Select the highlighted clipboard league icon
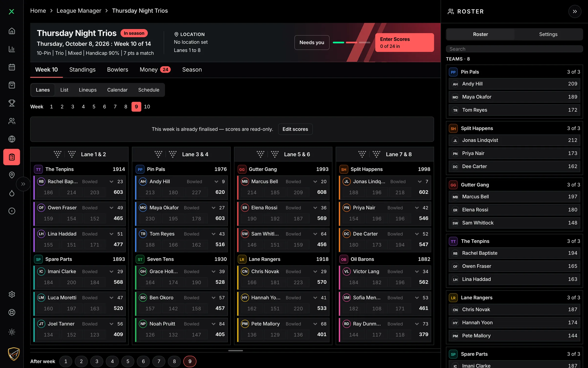 click(x=12, y=157)
